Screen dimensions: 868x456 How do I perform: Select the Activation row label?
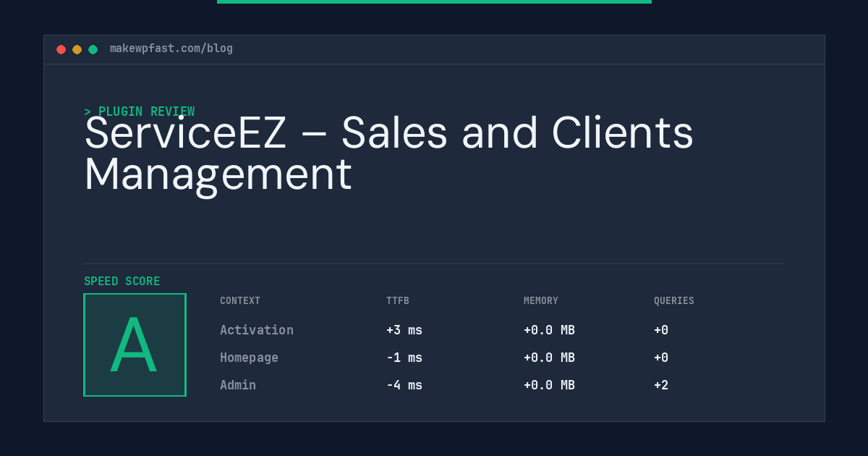coord(257,330)
